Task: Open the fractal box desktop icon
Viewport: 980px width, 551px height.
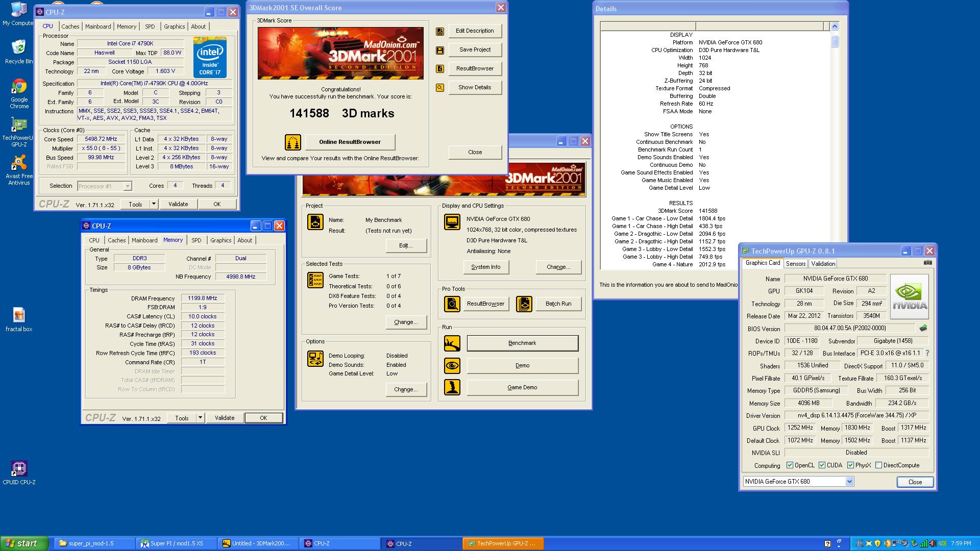Action: [x=19, y=320]
